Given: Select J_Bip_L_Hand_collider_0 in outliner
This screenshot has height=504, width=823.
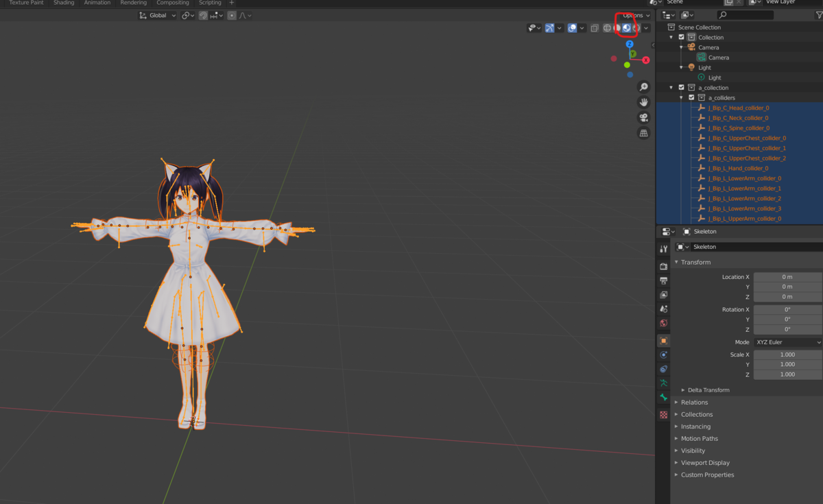Looking at the screenshot, I should [x=738, y=168].
